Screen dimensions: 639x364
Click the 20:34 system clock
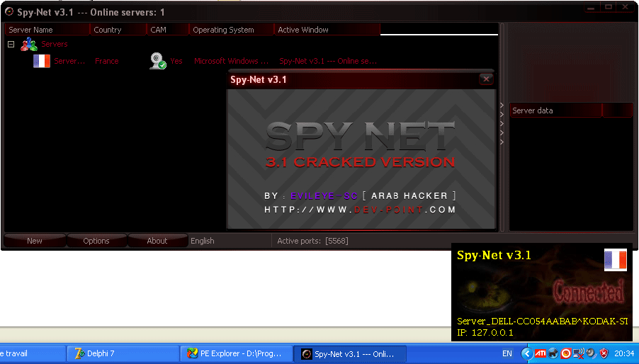pyautogui.click(x=624, y=353)
